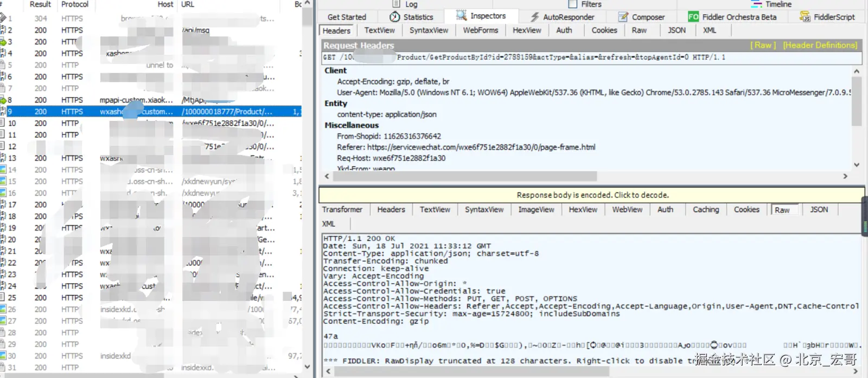Enable the Filters checkbox
Viewport: 868px width, 378px height.
(x=572, y=4)
